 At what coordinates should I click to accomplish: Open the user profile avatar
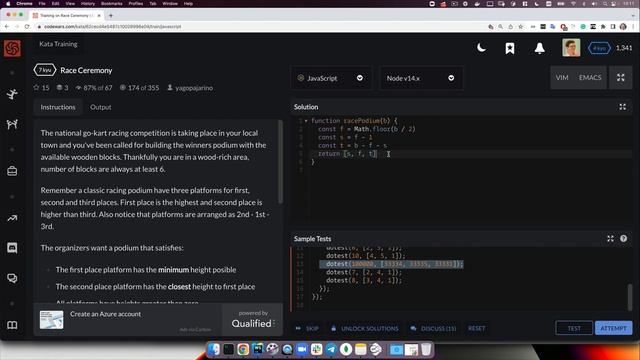571,48
